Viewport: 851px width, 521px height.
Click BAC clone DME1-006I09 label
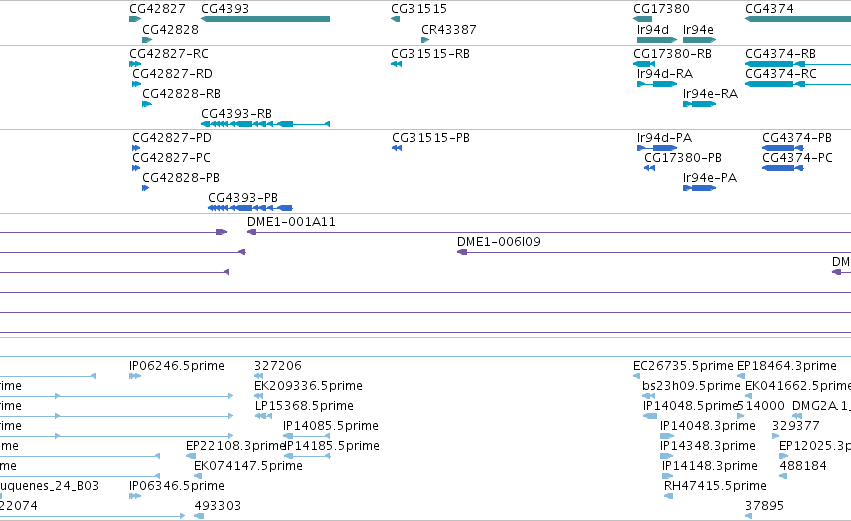pyautogui.click(x=499, y=242)
